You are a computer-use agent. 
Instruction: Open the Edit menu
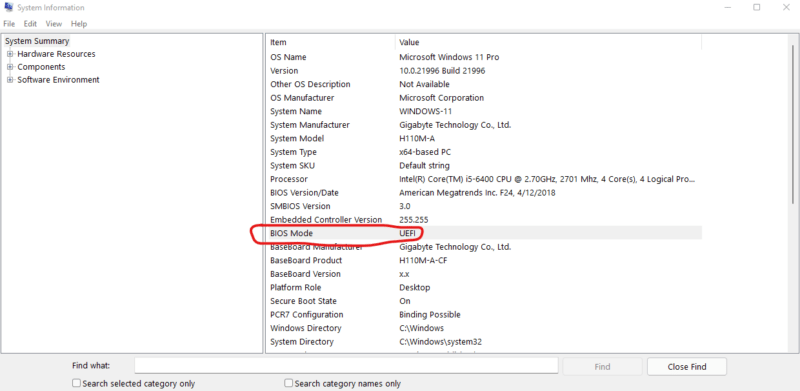tap(30, 24)
